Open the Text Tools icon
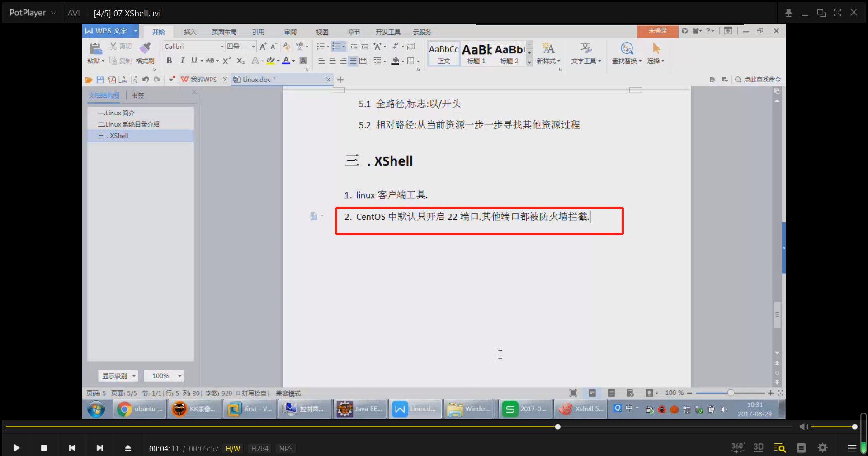The height and width of the screenshot is (456, 868). (586, 48)
